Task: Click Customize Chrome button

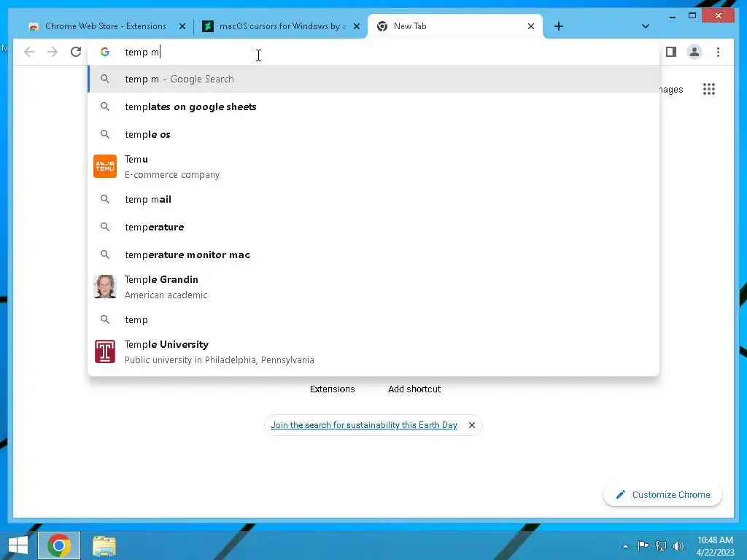Action: pos(662,495)
